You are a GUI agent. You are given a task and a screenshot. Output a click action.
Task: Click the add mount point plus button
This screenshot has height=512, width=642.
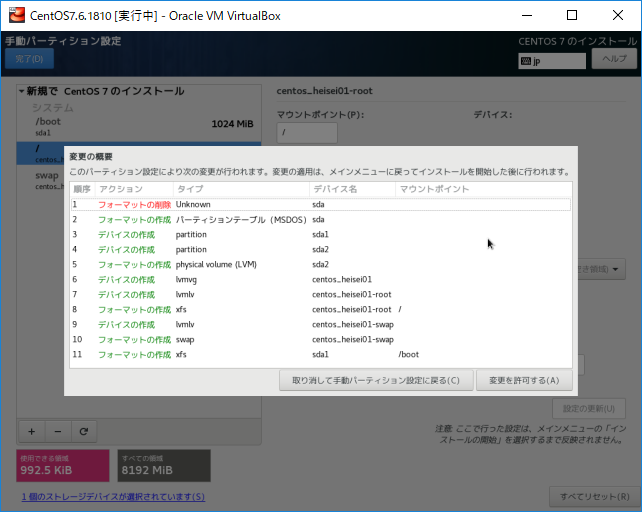click(32, 431)
